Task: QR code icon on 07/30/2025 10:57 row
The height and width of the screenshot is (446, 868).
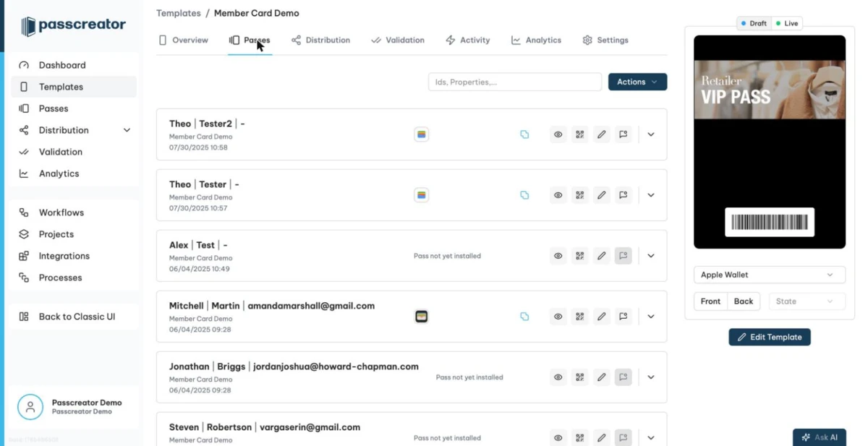Action: click(579, 195)
